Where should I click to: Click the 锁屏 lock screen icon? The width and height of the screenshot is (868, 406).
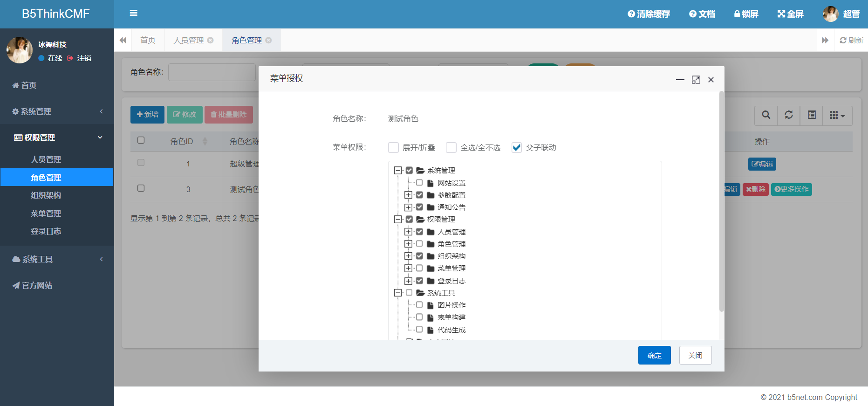pos(737,14)
